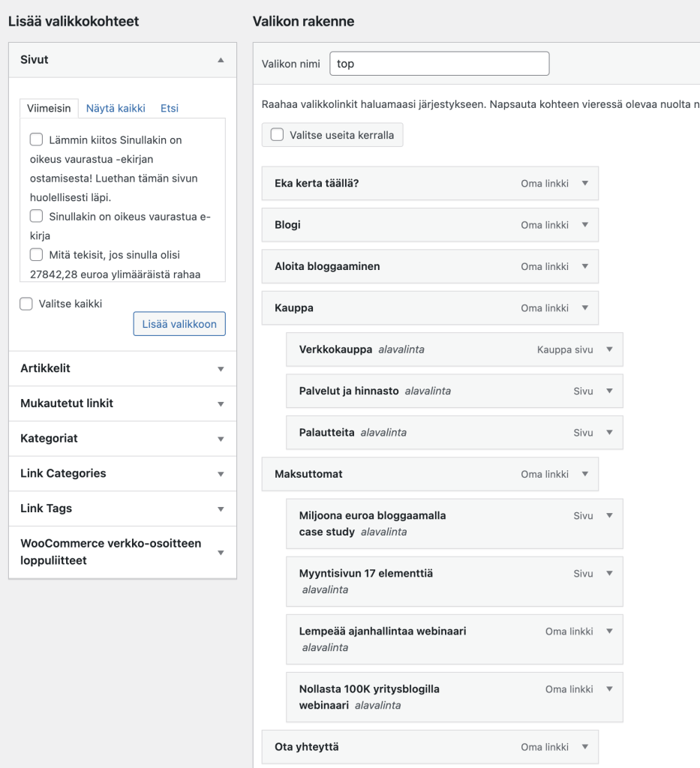Expand the Link Tags section
Viewport: 700px width, 768px height.
click(x=221, y=508)
